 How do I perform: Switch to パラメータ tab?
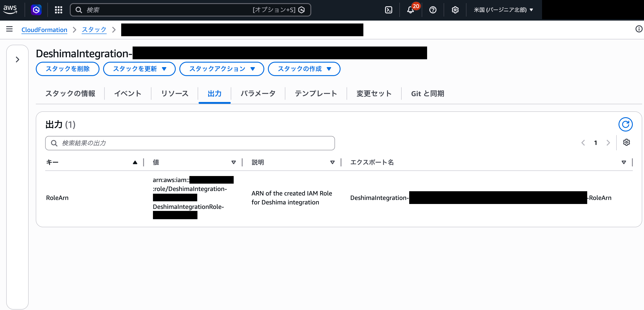click(258, 93)
